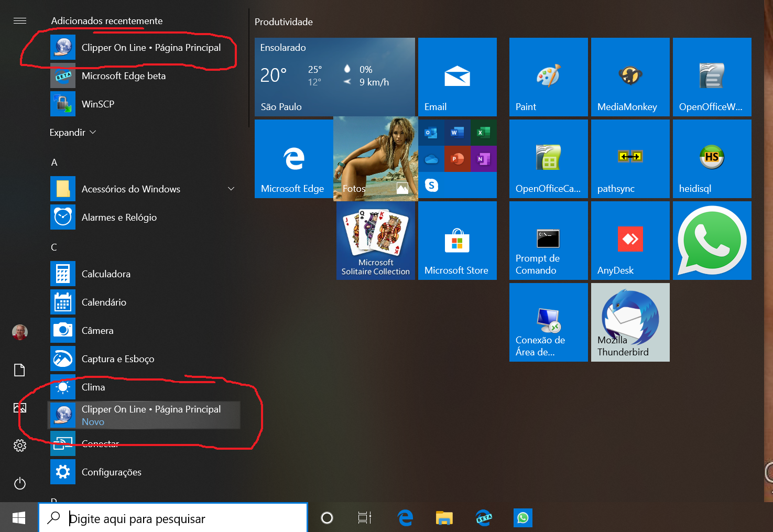Viewport: 773px width, 532px height.
Task: Toggle the hamburger menu at top left
Action: pos(20,21)
